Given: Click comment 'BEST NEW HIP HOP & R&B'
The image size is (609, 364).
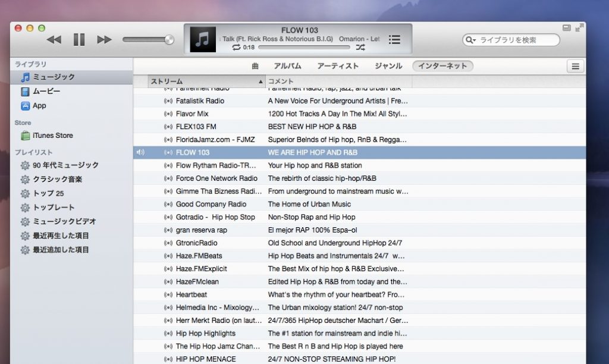Looking at the screenshot, I should (312, 127).
